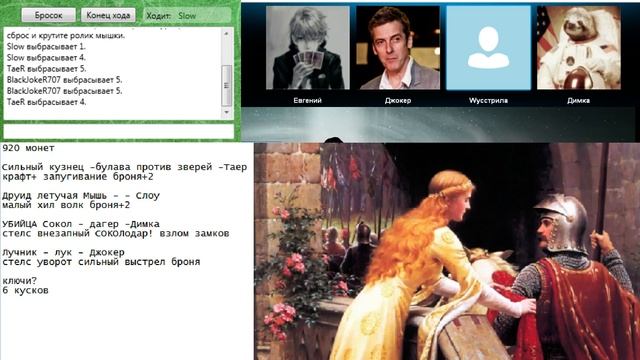Click the Конец хода button
The image size is (640, 360).
click(x=108, y=16)
